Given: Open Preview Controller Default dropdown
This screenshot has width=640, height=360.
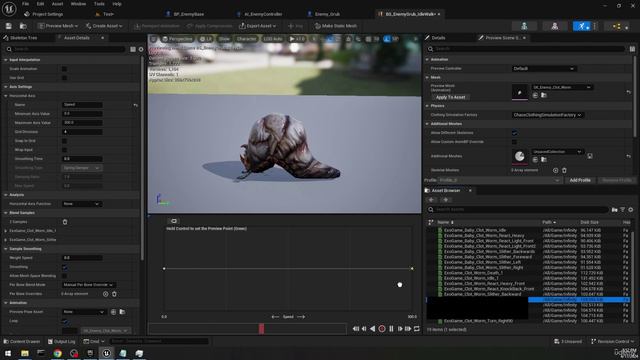Looking at the screenshot, I should (x=544, y=69).
